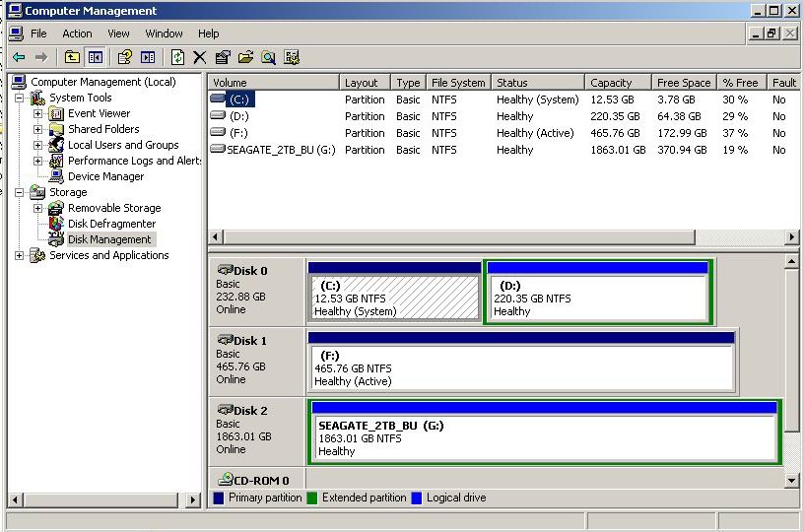
Task: Click the Disk Defragmenter icon
Action: tap(56, 224)
